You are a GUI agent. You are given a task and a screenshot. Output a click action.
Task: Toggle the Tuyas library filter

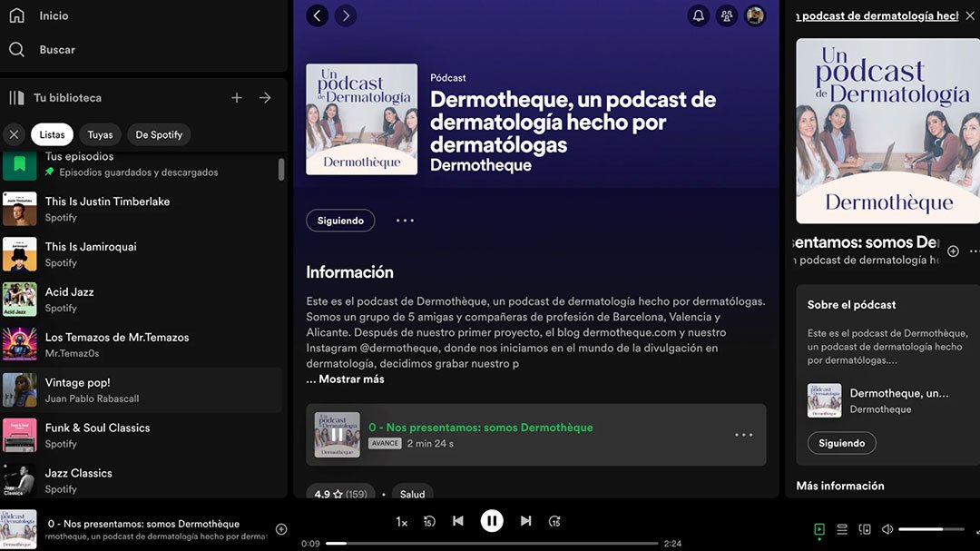click(100, 134)
